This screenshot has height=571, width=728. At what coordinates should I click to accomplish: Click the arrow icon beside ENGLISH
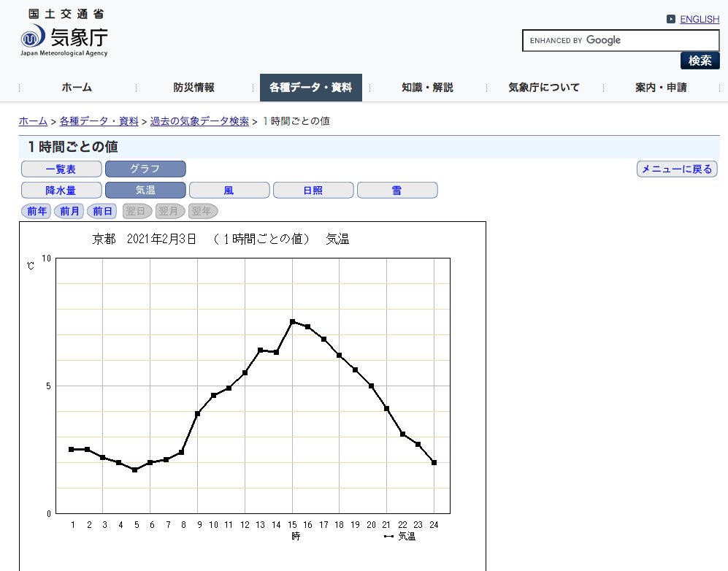pos(671,20)
